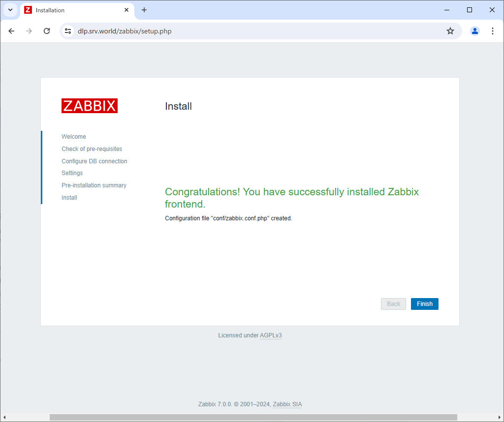Select the Welcome setup step

click(x=74, y=137)
